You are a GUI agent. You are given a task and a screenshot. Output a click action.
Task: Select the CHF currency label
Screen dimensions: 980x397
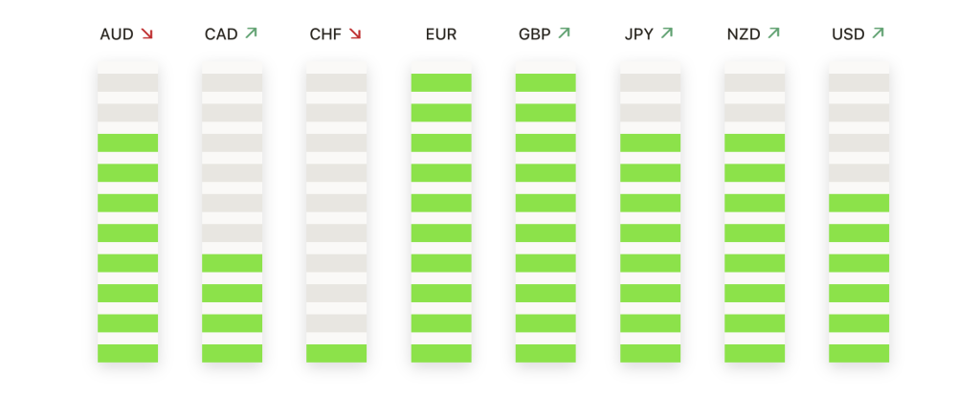(x=325, y=34)
